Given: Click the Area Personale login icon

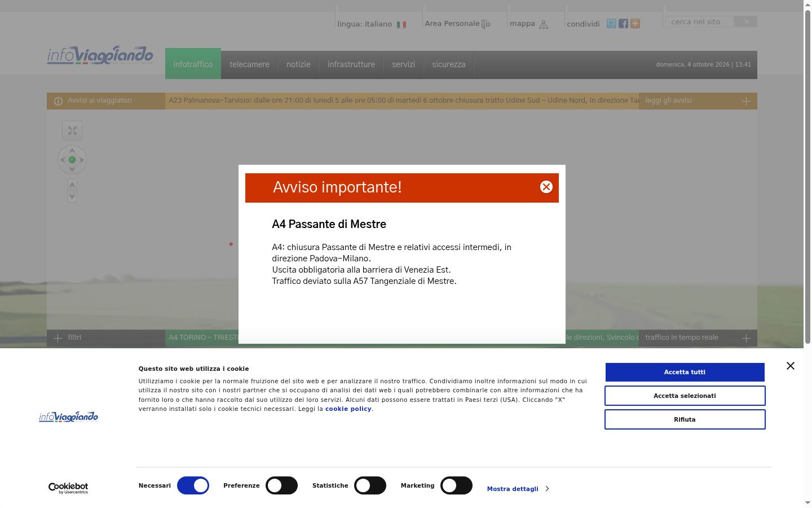Looking at the screenshot, I should click(x=486, y=24).
